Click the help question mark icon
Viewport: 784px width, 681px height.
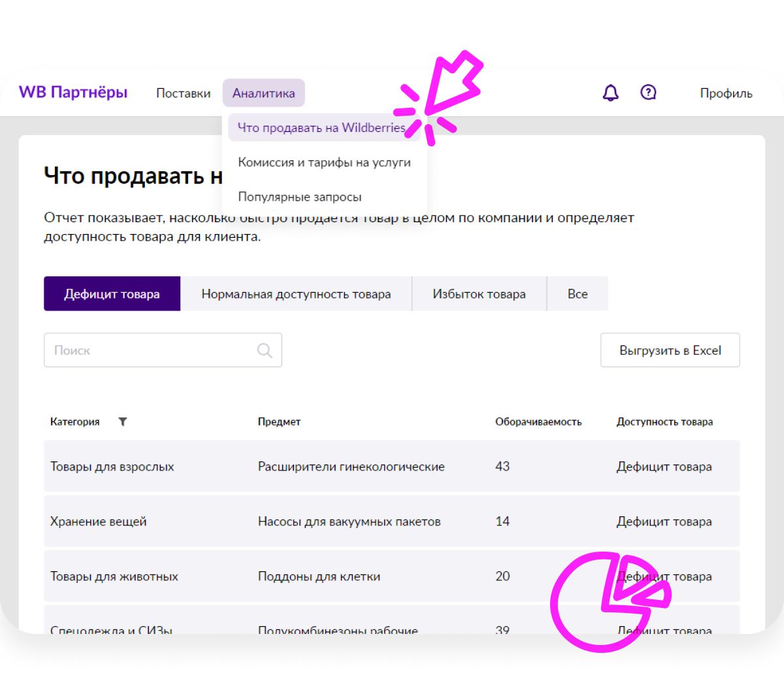647,93
